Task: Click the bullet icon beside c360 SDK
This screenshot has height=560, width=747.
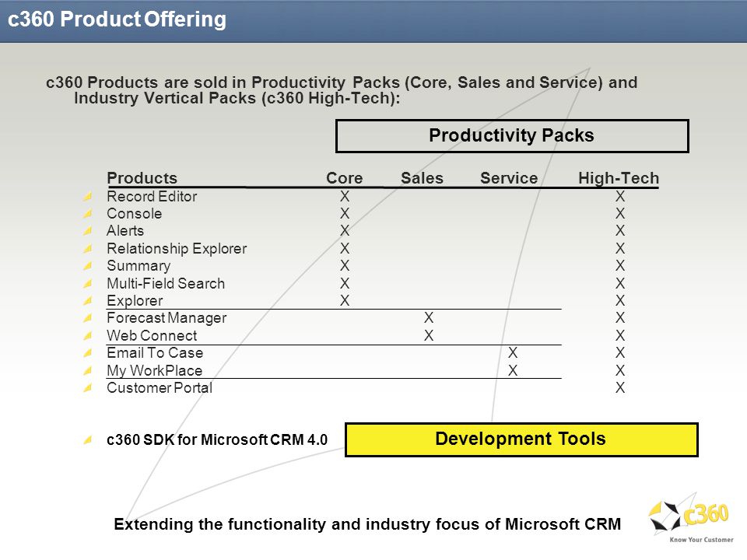Action: pos(88,439)
